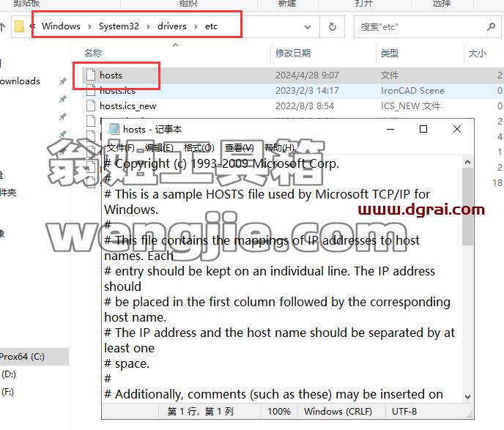Sort by 大小 column header
This screenshot has width=504, height=430.
pyautogui.click(x=478, y=53)
